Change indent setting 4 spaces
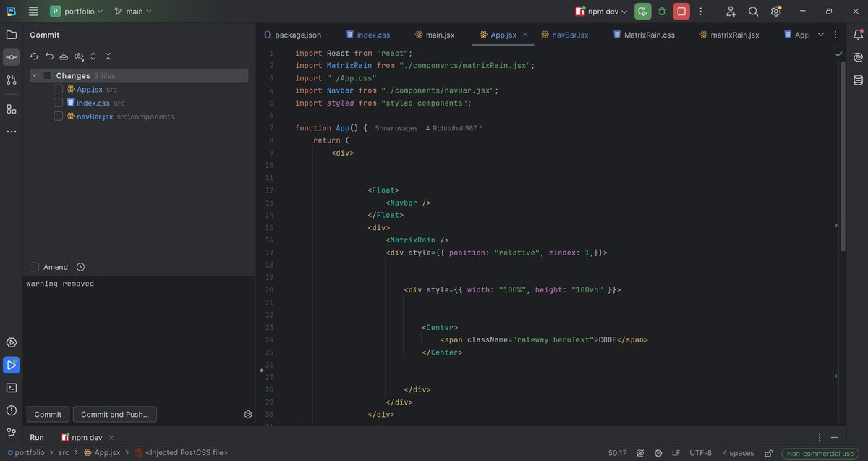This screenshot has height=461, width=868. point(739,453)
